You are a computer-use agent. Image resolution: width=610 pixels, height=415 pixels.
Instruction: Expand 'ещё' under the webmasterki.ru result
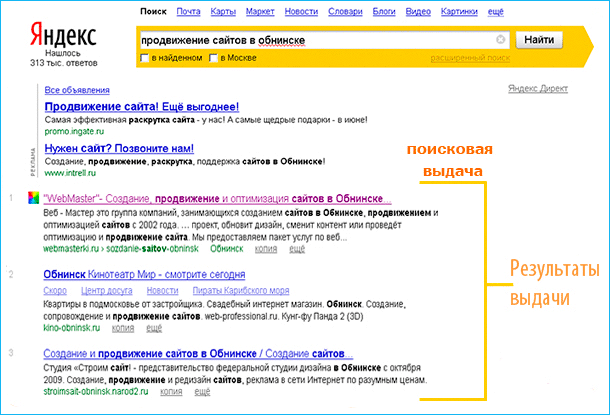point(297,249)
